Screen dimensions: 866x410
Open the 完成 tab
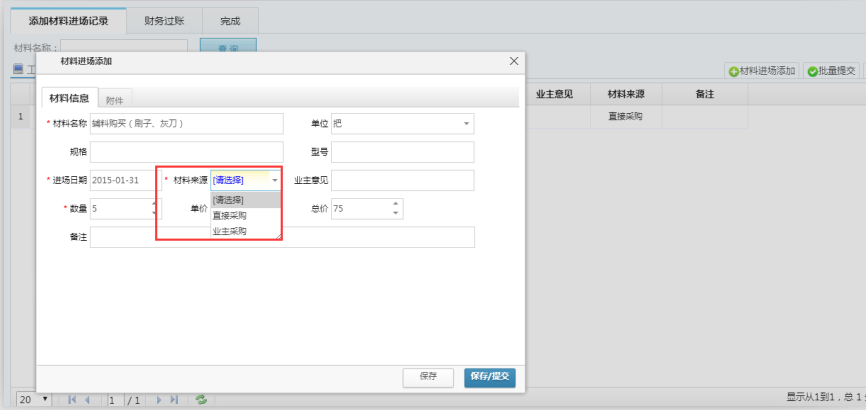point(230,20)
